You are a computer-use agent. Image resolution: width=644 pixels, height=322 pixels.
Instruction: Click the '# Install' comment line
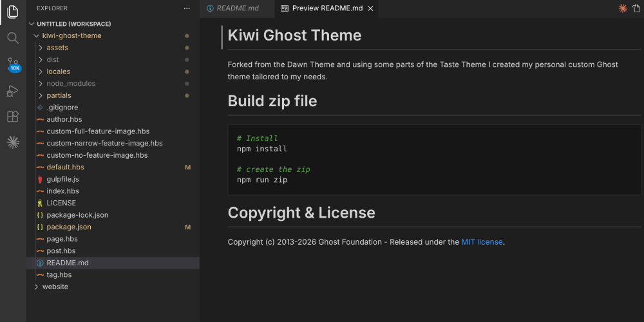pos(257,138)
